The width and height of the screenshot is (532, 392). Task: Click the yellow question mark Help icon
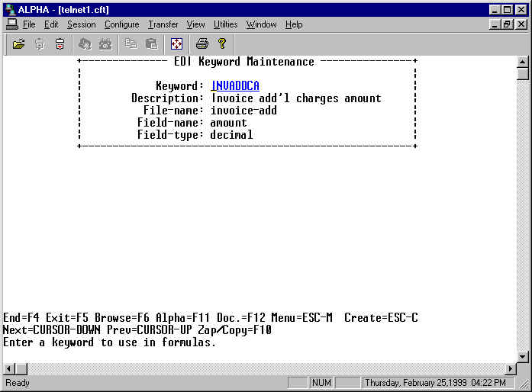(x=222, y=44)
